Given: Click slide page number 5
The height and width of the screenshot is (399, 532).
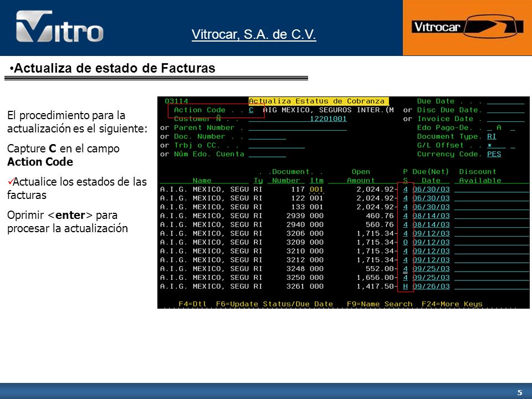Looking at the screenshot, I should (x=519, y=392).
